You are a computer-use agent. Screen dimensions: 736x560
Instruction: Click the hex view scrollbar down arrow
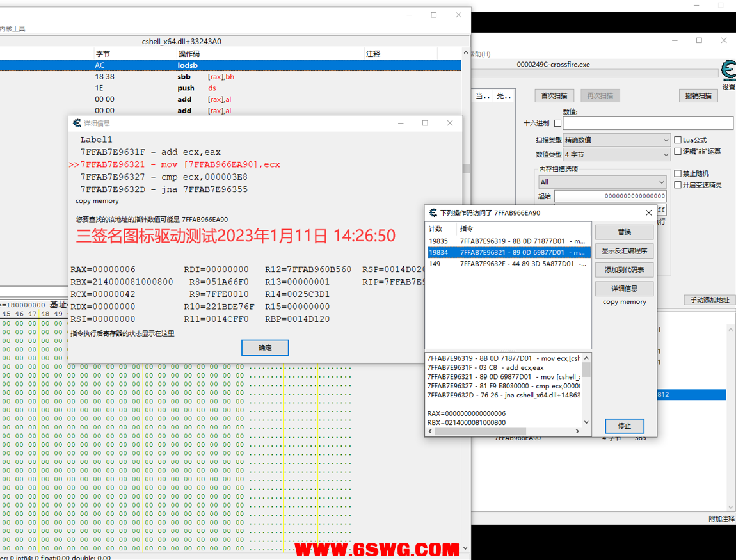click(x=466, y=548)
